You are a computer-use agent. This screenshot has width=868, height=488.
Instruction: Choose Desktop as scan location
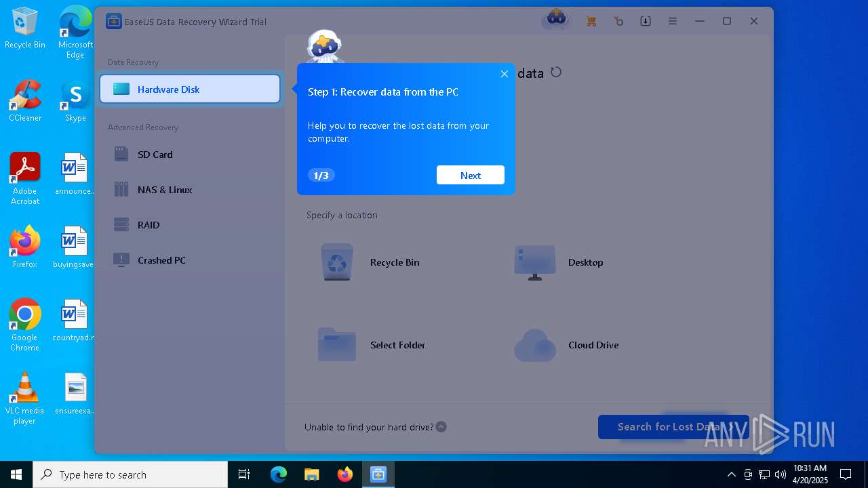pos(559,262)
